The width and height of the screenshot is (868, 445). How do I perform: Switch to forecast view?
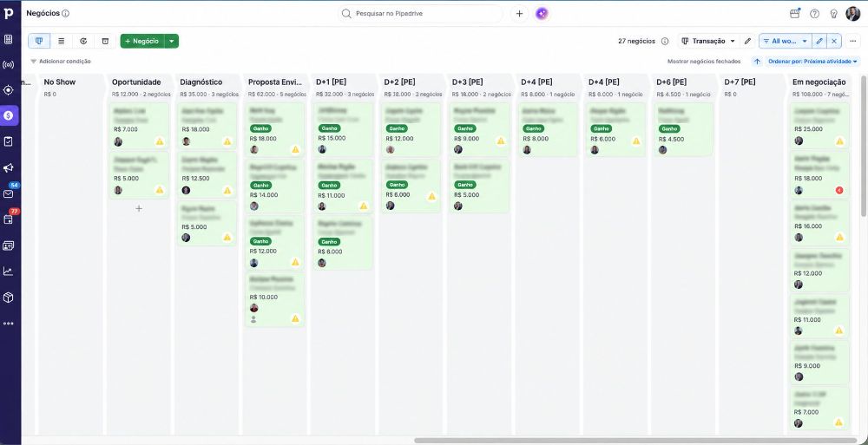click(83, 41)
